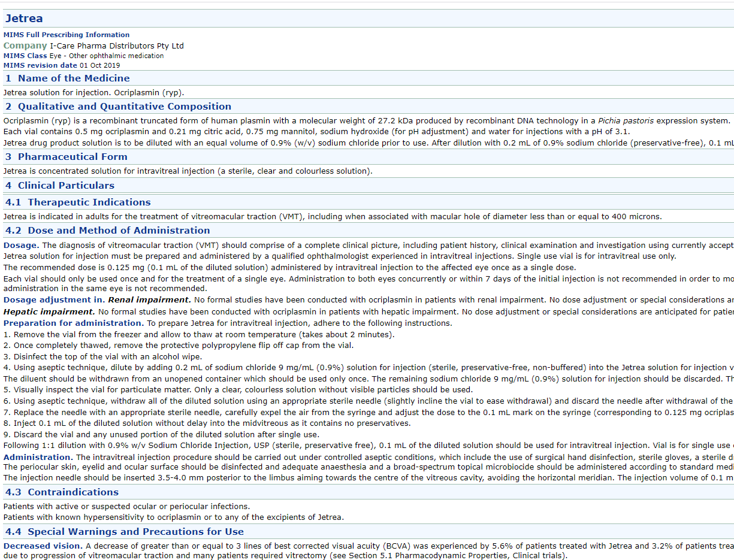Click company name I-Care Pharma Distributors

tap(117, 46)
